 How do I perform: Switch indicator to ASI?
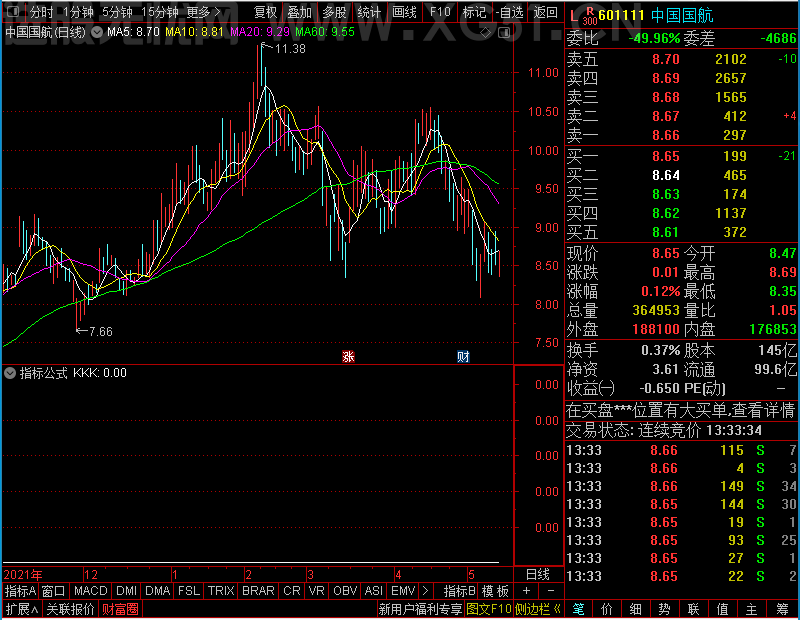[x=373, y=591]
